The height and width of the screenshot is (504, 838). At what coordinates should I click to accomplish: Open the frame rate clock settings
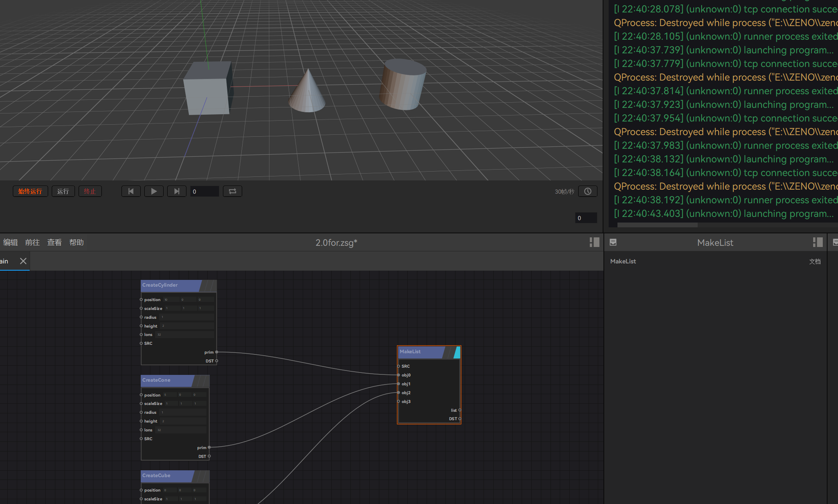[587, 192]
